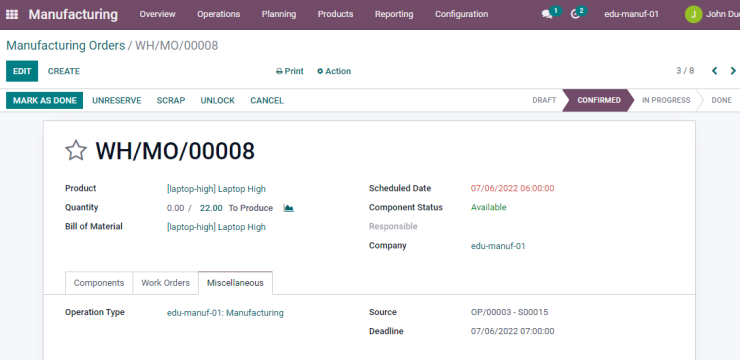Switch to the Components tab

point(99,283)
